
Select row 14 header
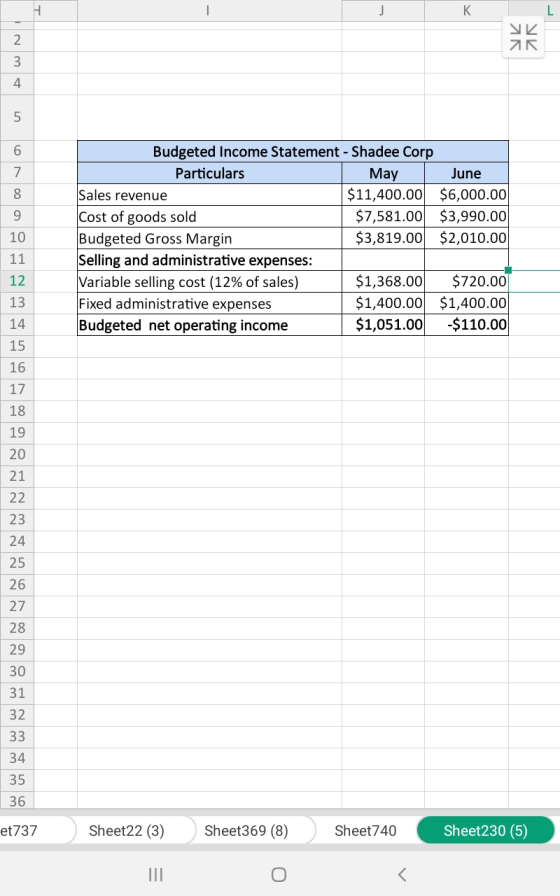pyautogui.click(x=17, y=325)
